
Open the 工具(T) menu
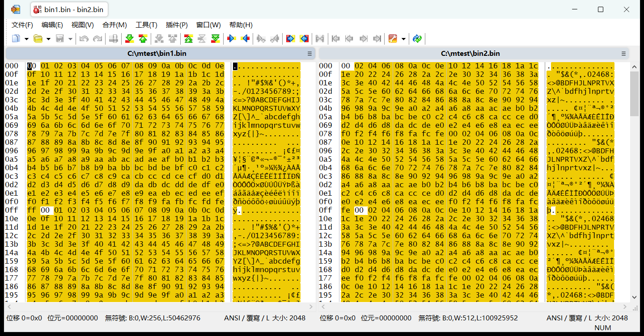pos(146,25)
